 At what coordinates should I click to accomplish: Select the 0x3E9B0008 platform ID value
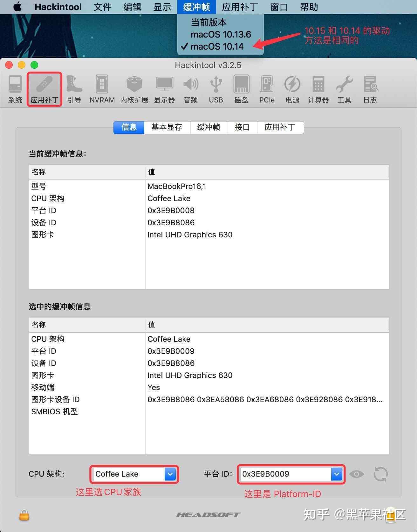(171, 210)
